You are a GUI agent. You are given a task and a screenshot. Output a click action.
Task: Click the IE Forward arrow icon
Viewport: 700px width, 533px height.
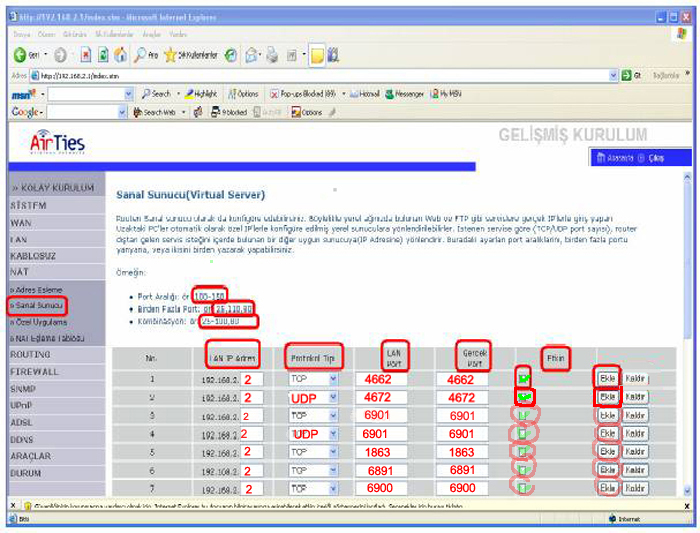click(60, 55)
